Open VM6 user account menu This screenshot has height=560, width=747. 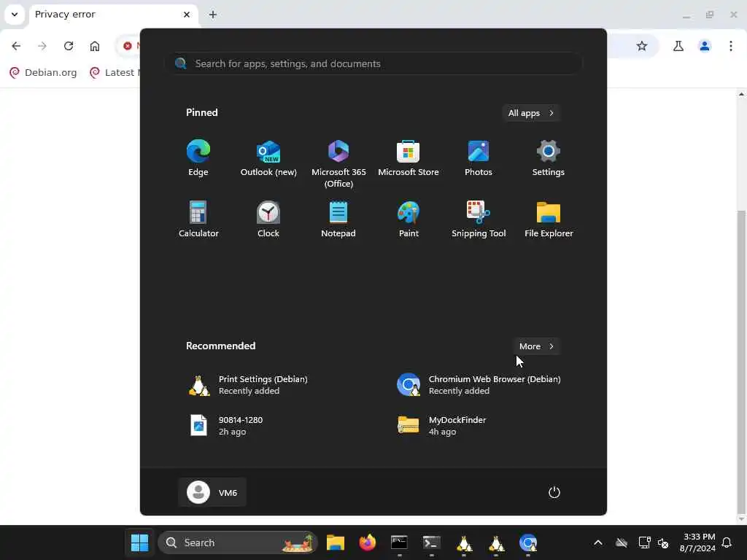[x=212, y=492]
